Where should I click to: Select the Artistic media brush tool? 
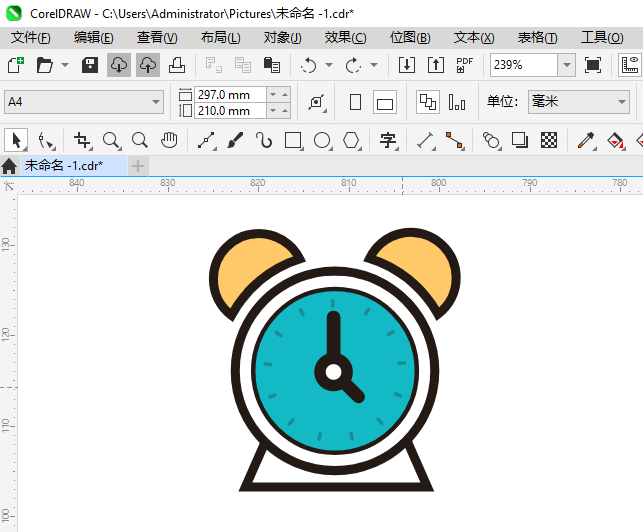(235, 140)
